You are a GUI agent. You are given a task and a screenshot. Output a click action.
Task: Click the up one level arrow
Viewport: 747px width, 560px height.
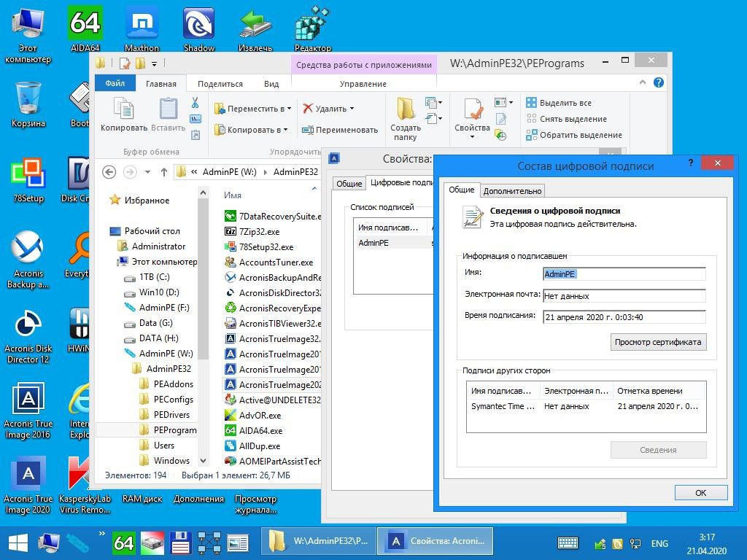(164, 172)
